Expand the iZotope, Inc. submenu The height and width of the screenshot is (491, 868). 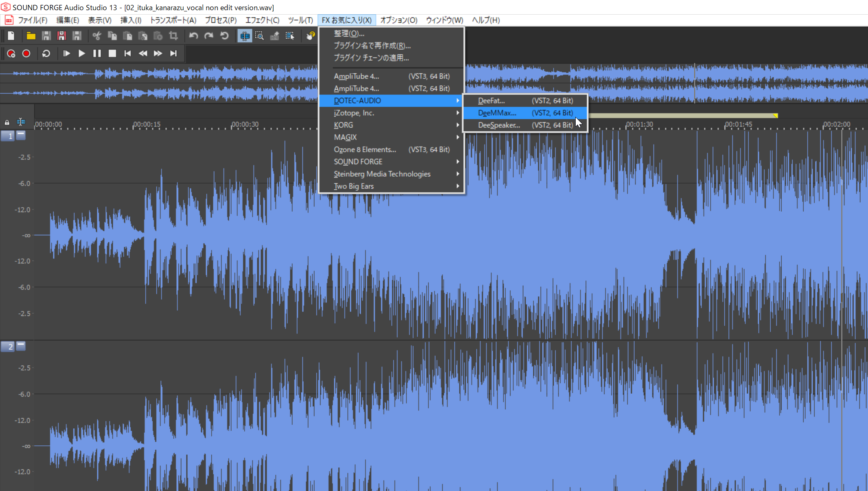[x=392, y=113]
